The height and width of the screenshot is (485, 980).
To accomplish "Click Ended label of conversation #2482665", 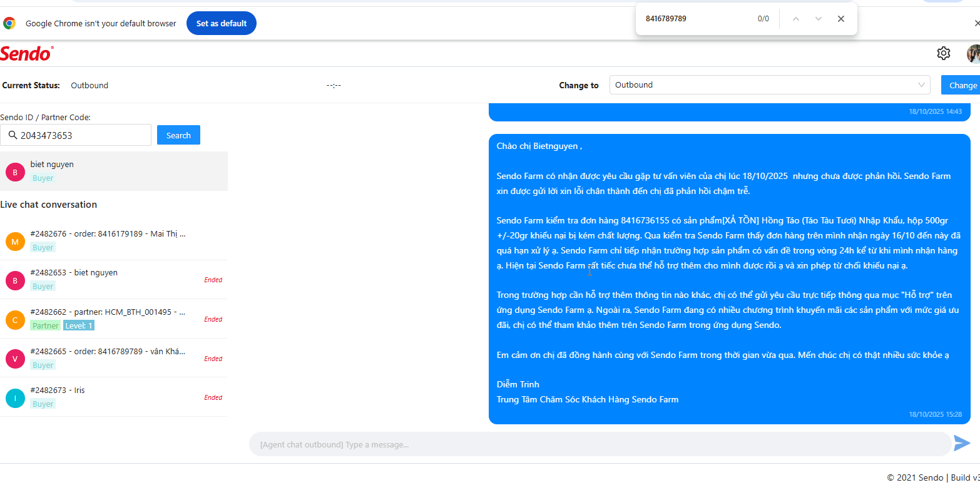I will click(x=213, y=359).
